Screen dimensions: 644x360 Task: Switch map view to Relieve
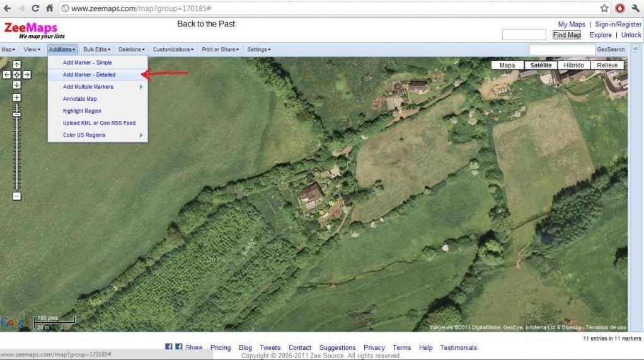(607, 65)
